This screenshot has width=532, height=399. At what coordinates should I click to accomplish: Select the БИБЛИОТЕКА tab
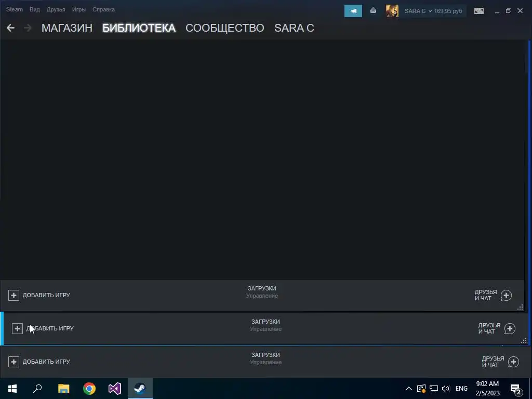(x=139, y=28)
